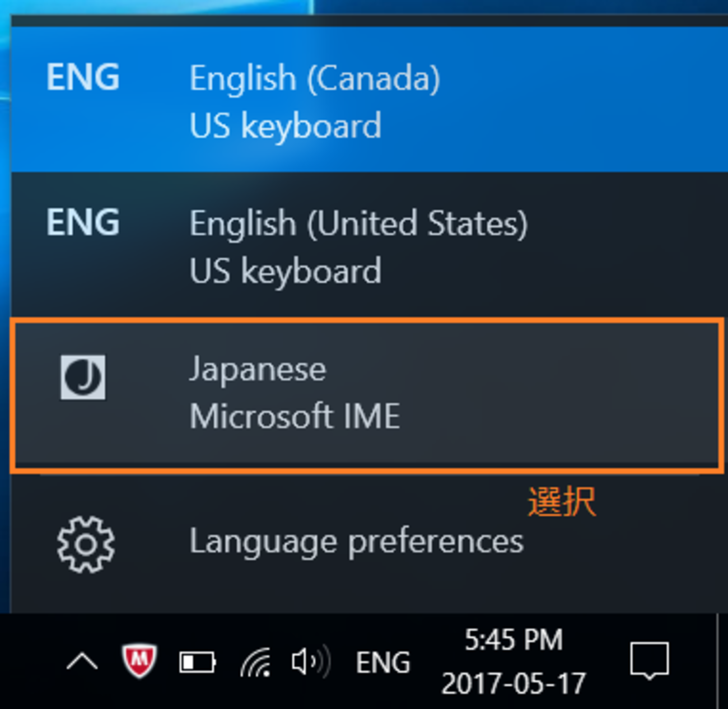This screenshot has height=709, width=728.
Task: Open the battery status icon
Action: pos(197,663)
